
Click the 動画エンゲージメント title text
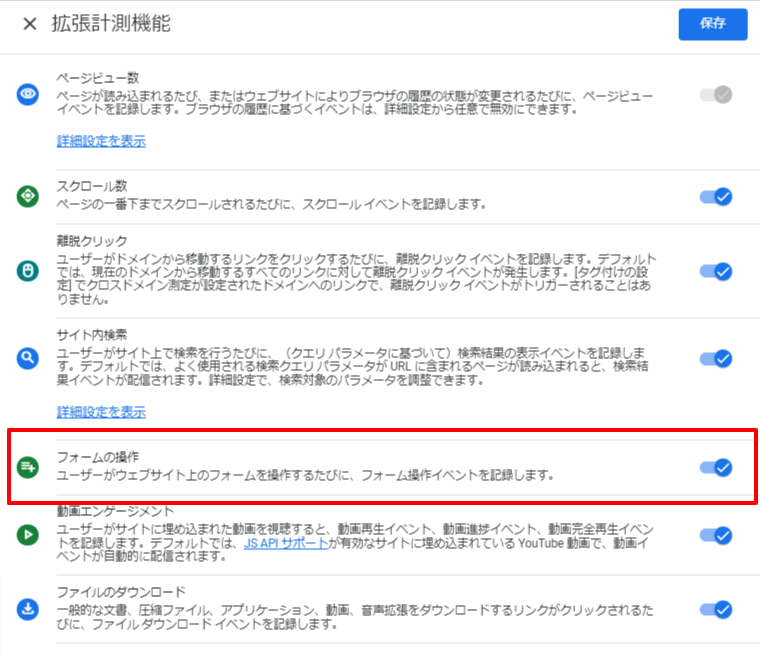(115, 511)
